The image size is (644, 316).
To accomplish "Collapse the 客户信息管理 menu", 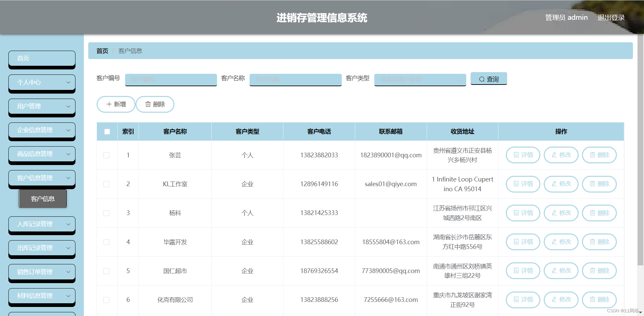I will (x=42, y=178).
